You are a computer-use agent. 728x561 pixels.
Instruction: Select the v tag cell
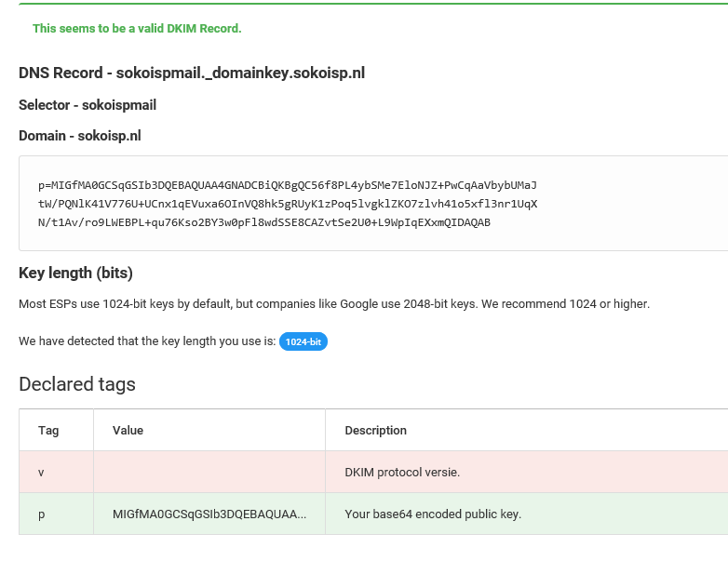point(41,473)
